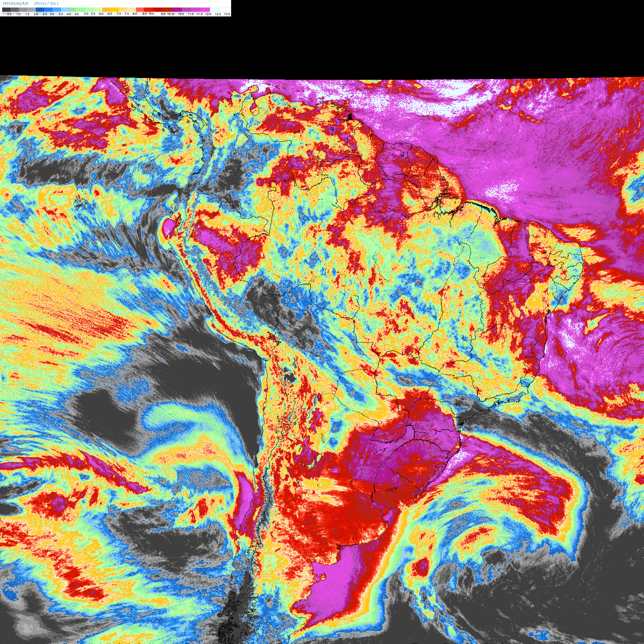
Task: Select the 6.0 legend value
Action: click(101, 14)
